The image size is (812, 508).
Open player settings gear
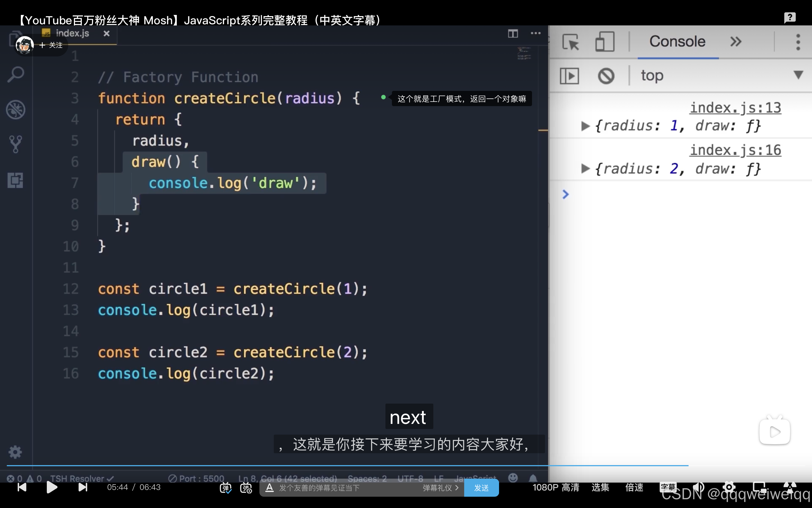tap(729, 487)
